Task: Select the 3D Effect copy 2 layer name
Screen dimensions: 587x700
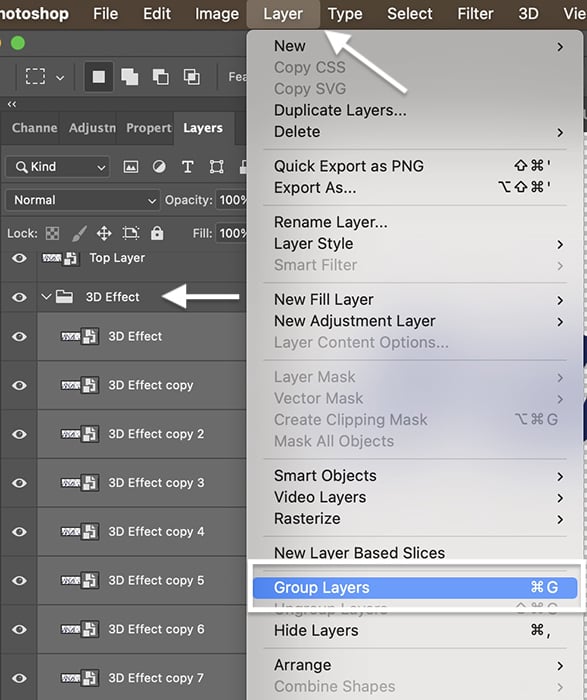Action: pyautogui.click(x=156, y=434)
